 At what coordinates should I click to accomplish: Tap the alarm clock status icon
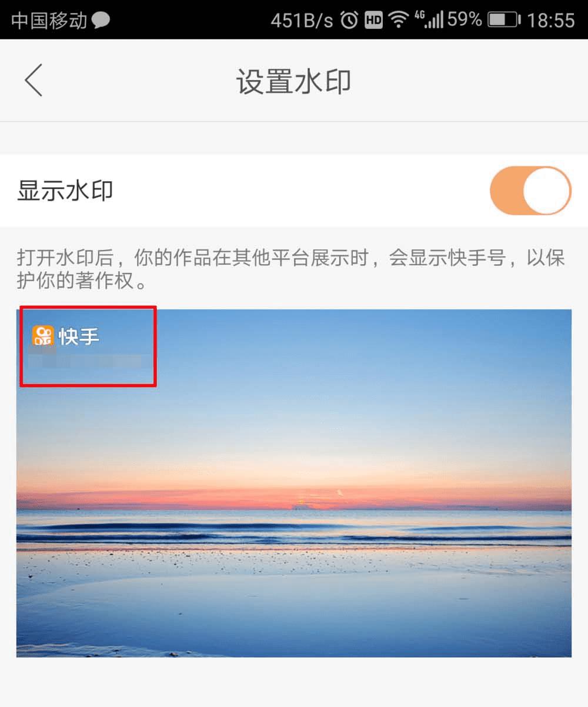[x=349, y=21]
